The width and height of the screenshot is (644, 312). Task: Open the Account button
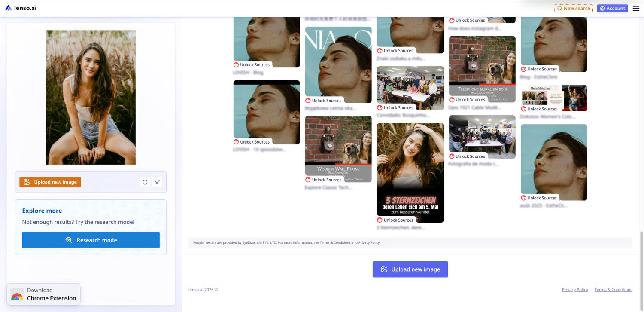tap(612, 8)
